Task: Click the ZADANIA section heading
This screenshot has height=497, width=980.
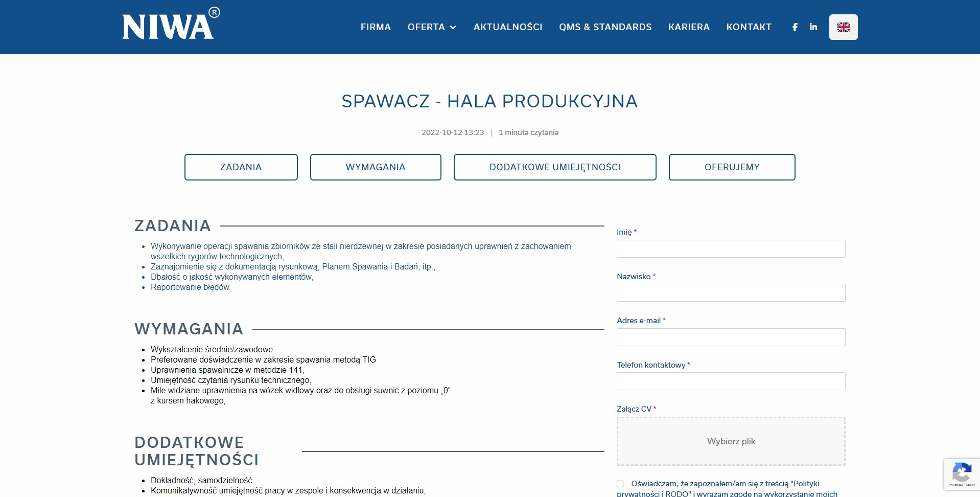Action: [173, 225]
